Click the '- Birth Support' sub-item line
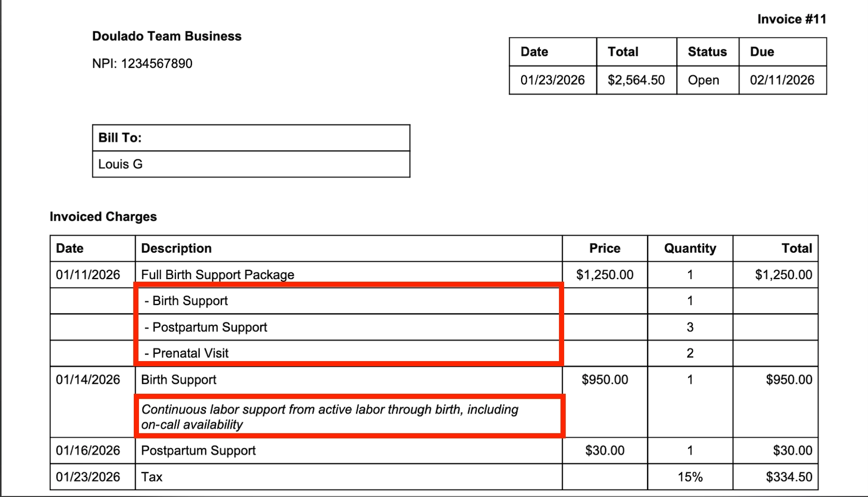Screen dimensions: 868x497 coord(186,301)
